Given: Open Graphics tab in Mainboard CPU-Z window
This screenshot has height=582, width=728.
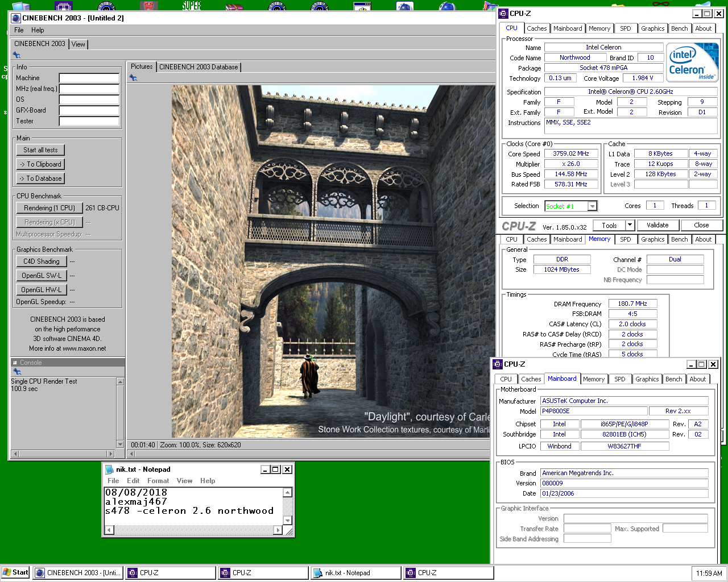Looking at the screenshot, I should tap(647, 379).
